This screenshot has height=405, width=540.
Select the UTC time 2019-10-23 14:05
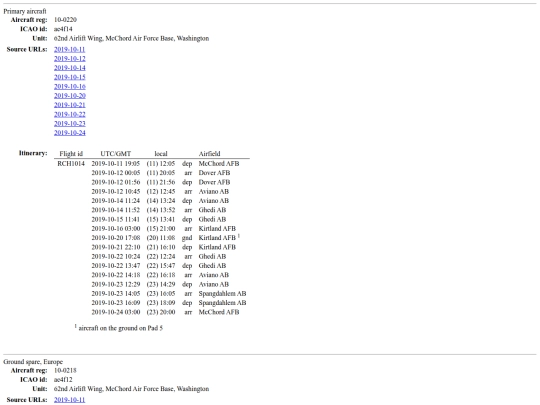point(116,294)
